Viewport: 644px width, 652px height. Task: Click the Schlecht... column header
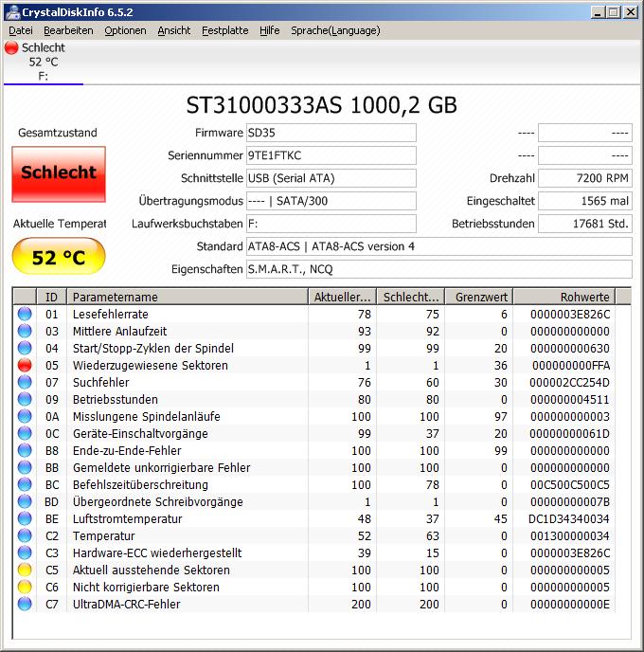point(410,297)
